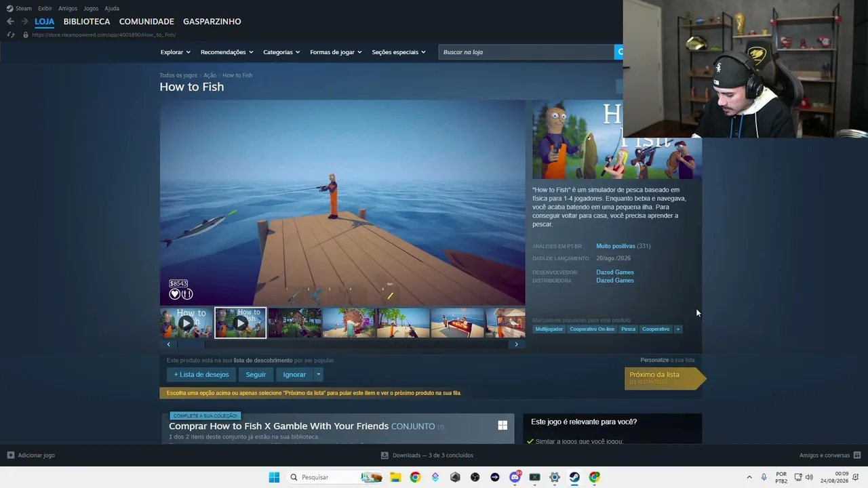
Task: Click Adicionar jogo in the bottom bar
Action: (x=31, y=455)
